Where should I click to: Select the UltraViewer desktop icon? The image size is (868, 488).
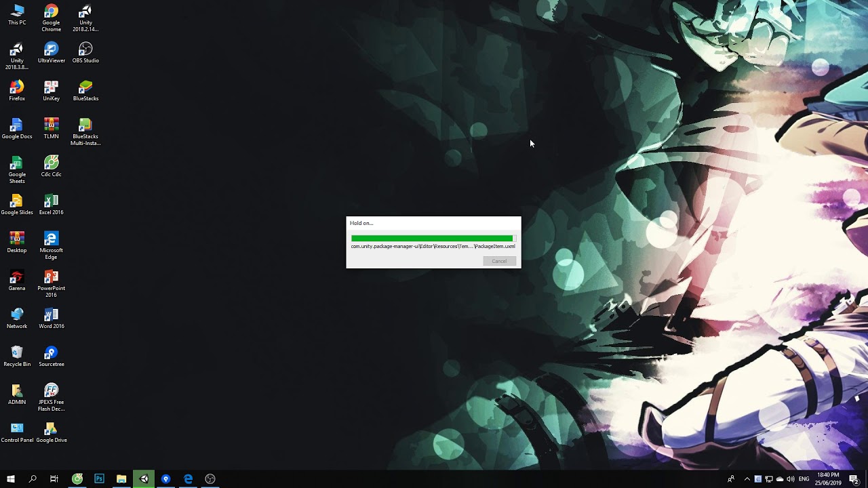click(x=52, y=53)
